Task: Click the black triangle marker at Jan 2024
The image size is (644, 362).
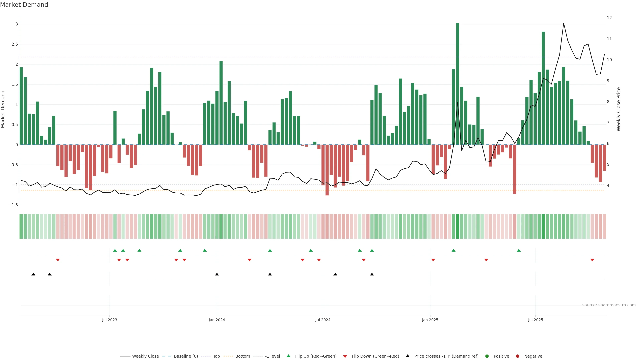Action: pos(217,274)
